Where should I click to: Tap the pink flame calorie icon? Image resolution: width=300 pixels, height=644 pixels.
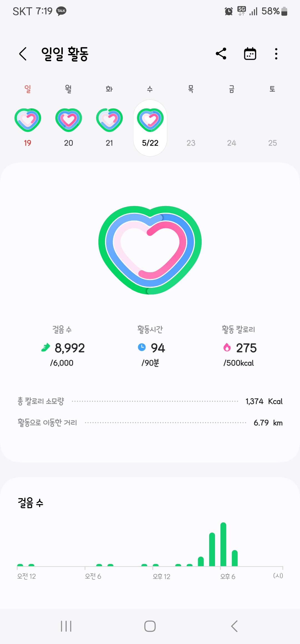[x=227, y=347]
